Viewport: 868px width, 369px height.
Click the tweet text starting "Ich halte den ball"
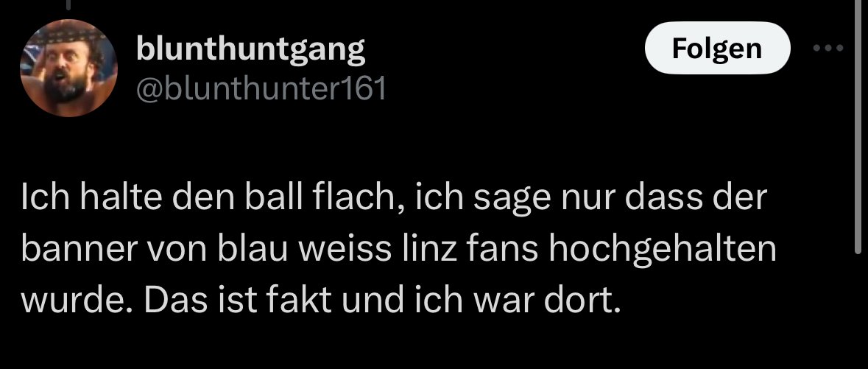(398, 250)
